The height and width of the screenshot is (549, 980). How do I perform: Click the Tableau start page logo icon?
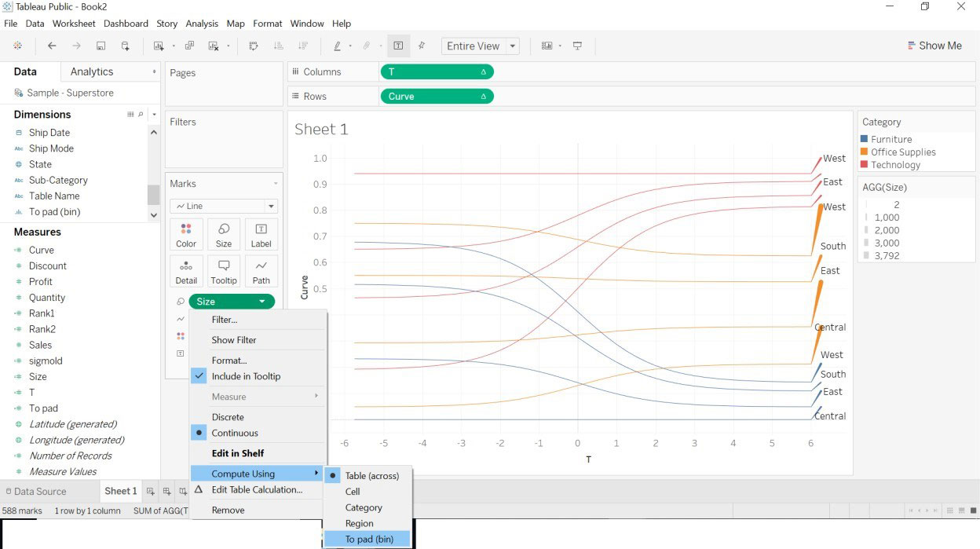point(17,46)
